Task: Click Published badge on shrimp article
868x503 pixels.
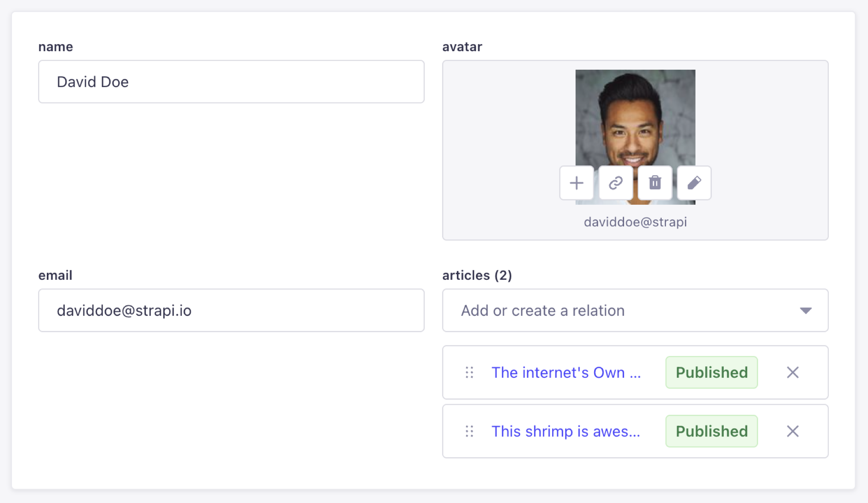Action: click(711, 431)
